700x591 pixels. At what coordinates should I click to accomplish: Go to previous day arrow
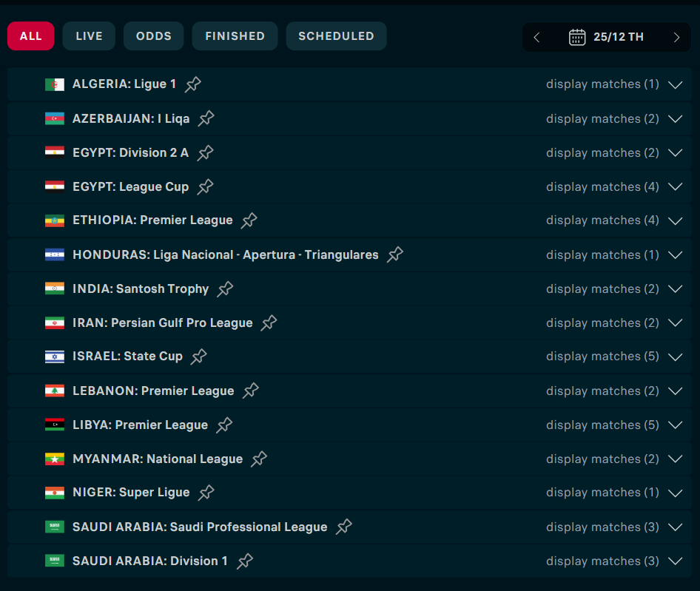(x=536, y=37)
